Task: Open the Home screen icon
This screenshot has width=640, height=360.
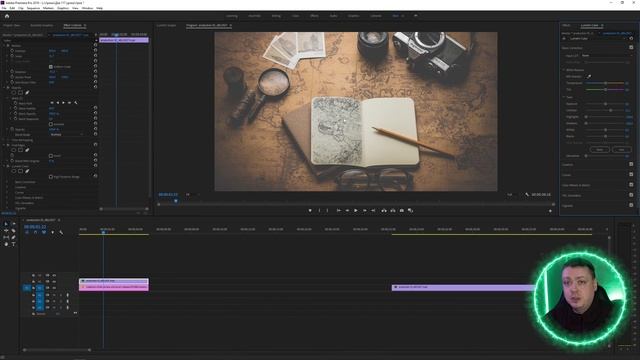Action: click(x=7, y=16)
